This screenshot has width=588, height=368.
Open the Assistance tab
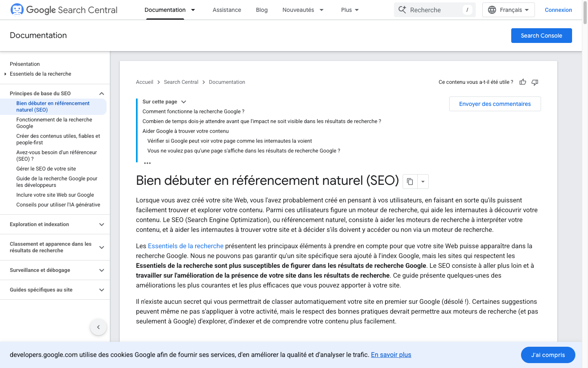click(x=227, y=10)
